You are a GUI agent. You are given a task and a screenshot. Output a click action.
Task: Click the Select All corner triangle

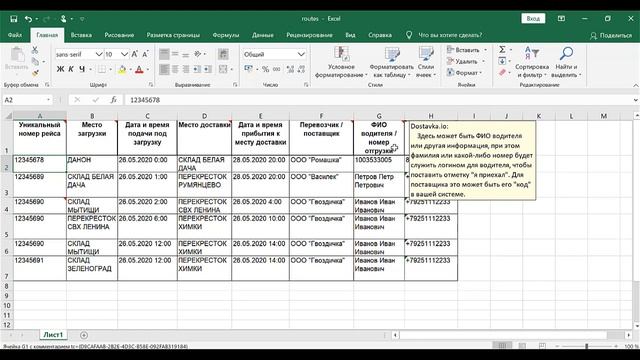point(8,116)
